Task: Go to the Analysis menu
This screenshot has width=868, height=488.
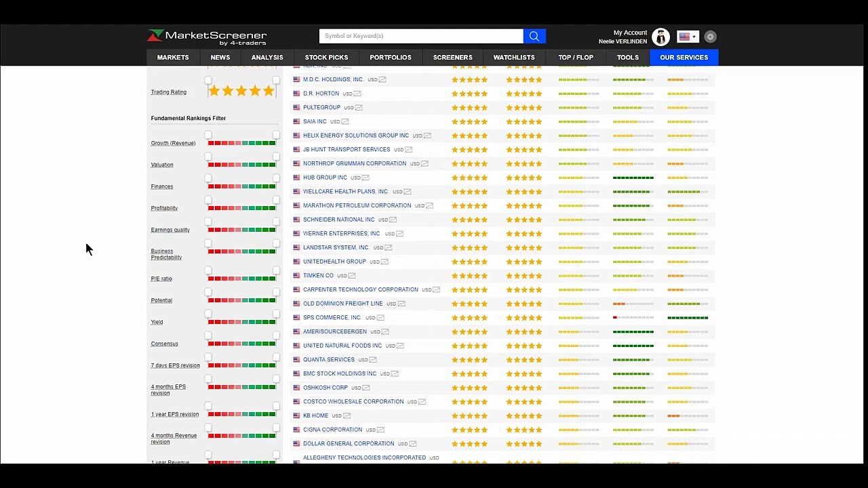Action: point(267,58)
